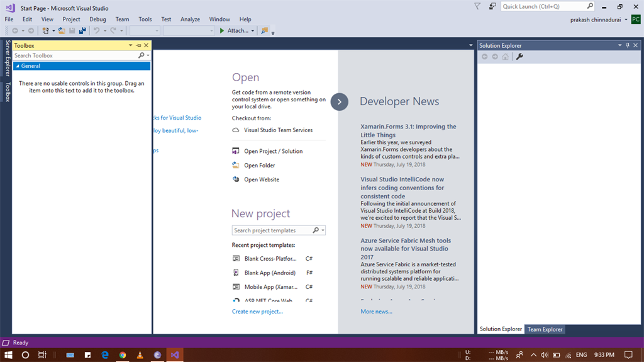Select the Blank Cross-Platfor... template
This screenshot has width=644, height=362.
[x=270, y=258]
